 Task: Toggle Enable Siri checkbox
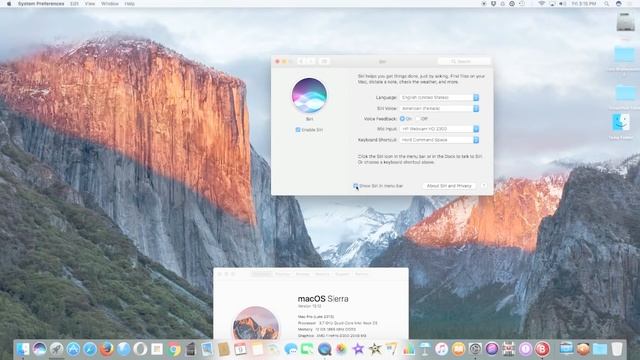coord(298,130)
